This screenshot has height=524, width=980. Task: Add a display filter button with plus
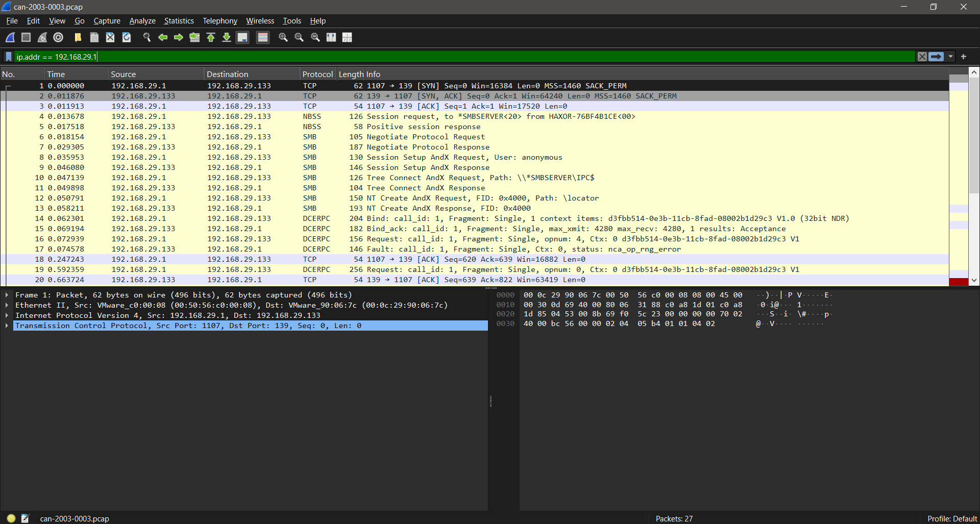(x=964, y=57)
